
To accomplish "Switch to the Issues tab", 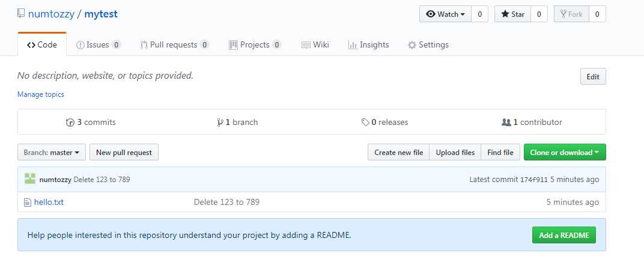I will click(98, 45).
